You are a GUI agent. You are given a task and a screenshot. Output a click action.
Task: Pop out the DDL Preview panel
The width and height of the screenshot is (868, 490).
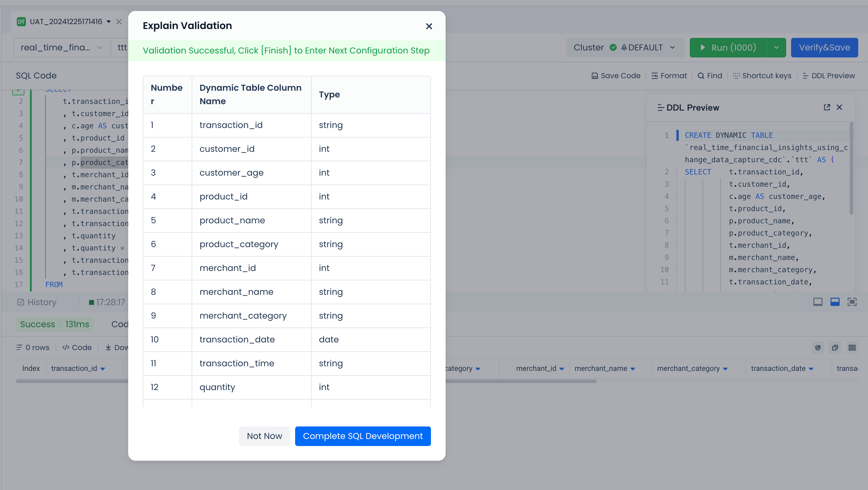click(827, 107)
